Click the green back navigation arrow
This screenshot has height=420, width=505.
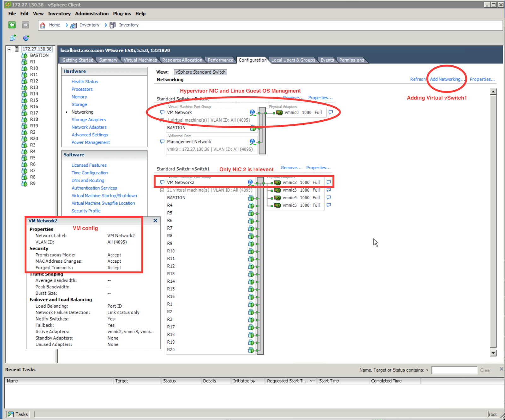(12, 25)
